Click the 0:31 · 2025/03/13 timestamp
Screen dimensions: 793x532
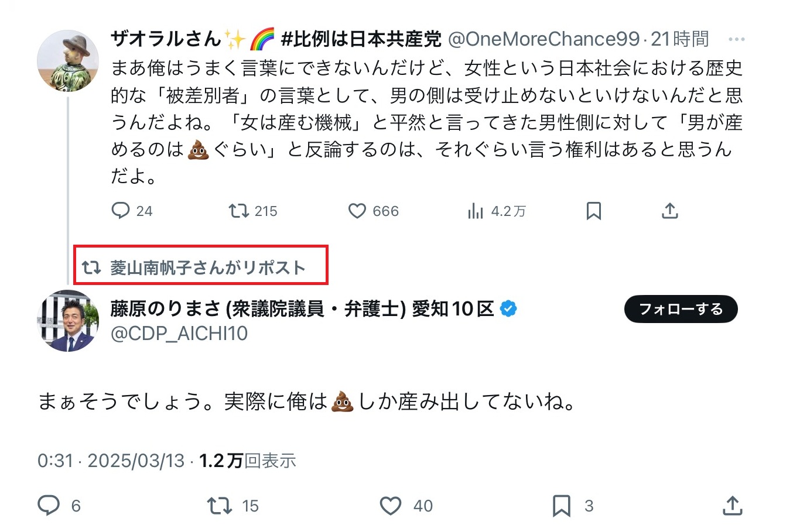(111, 461)
